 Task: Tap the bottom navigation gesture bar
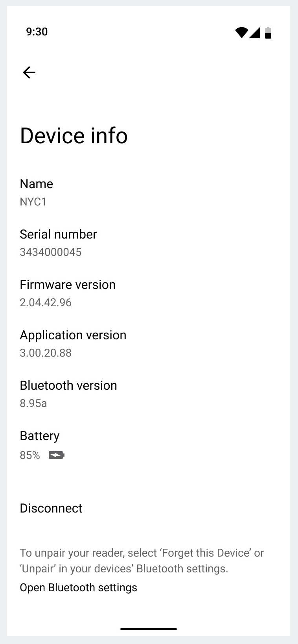(149, 629)
